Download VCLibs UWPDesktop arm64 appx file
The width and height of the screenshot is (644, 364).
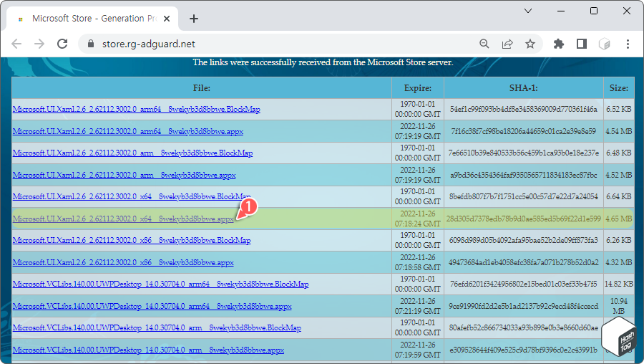coord(152,307)
